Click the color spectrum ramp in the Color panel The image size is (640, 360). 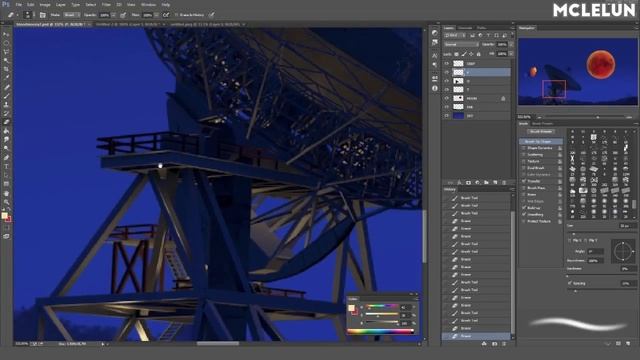coord(380,331)
